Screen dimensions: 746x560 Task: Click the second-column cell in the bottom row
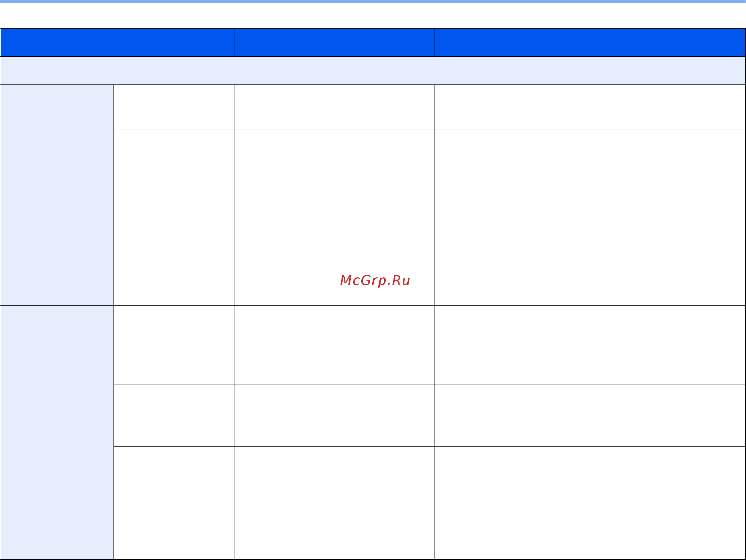click(x=174, y=503)
